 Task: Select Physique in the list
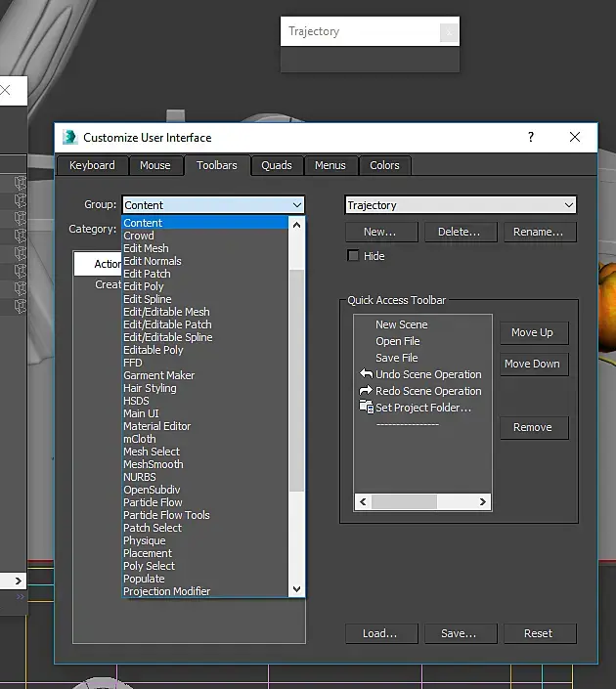(x=205, y=540)
